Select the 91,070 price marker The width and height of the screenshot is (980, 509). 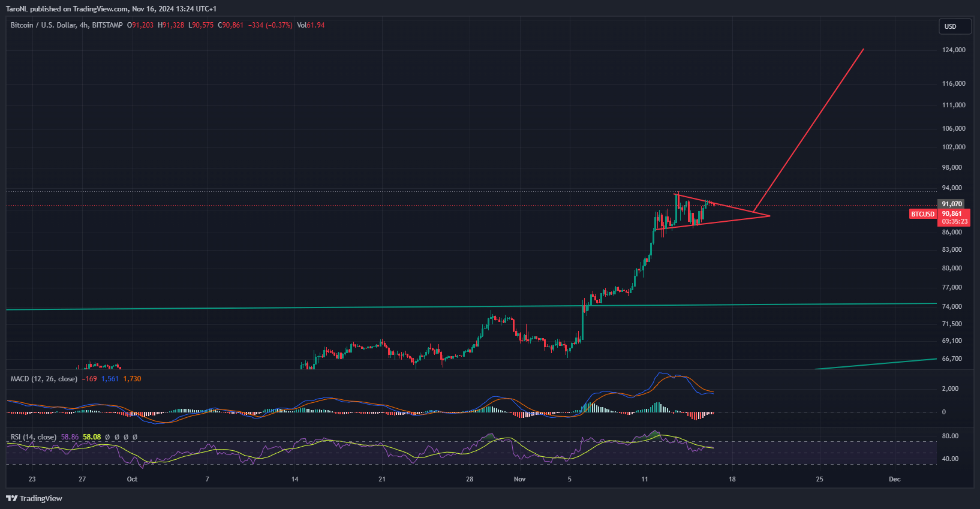pos(951,204)
